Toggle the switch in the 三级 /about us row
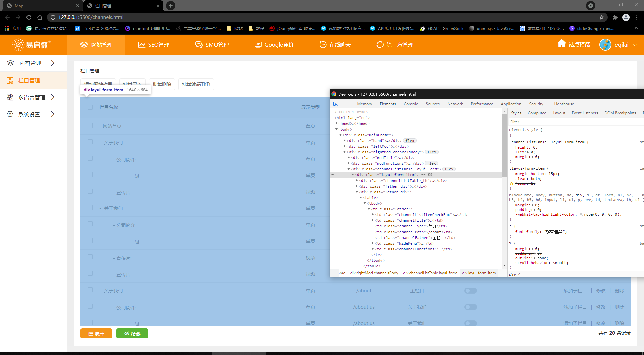This screenshot has width=644, height=355. 471,323
